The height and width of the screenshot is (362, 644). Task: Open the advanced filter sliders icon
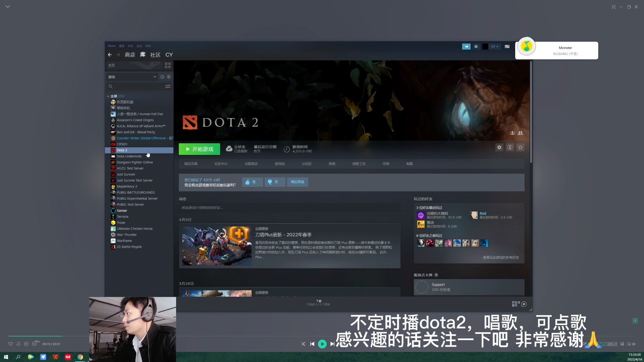point(168,86)
